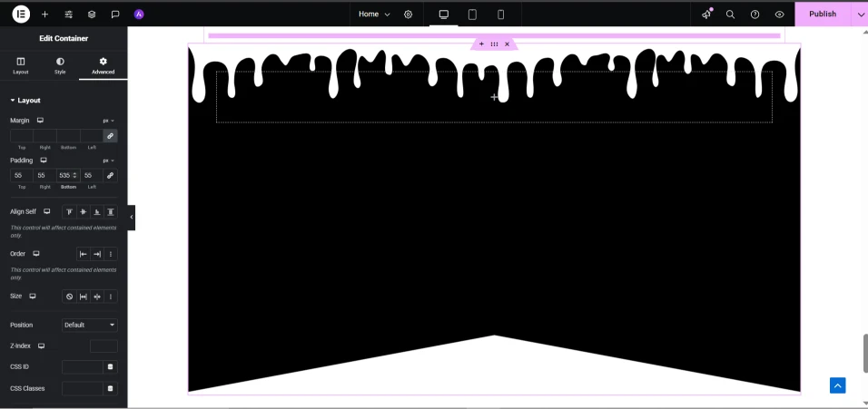This screenshot has width=868, height=409.
Task: Switch to the Layout tab
Action: point(21,65)
